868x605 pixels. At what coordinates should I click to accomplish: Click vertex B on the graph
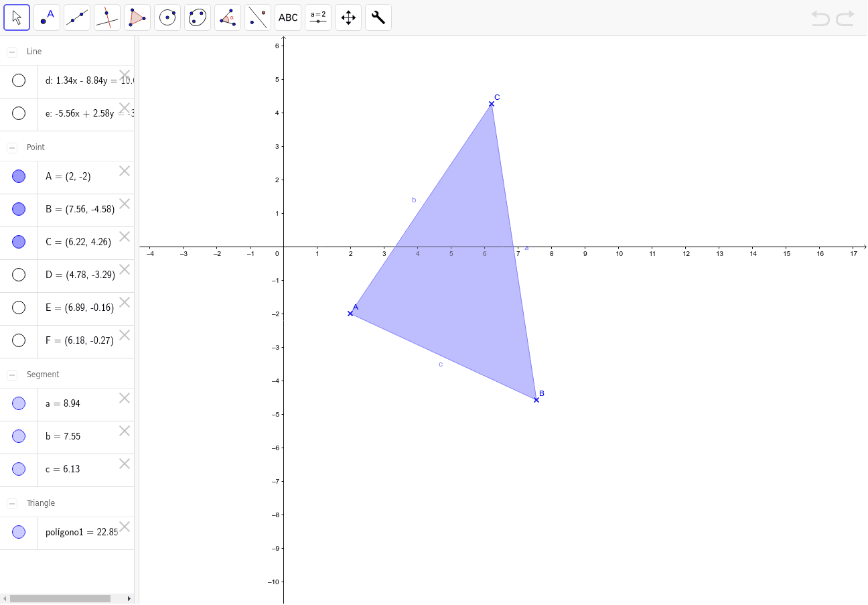[x=536, y=400]
